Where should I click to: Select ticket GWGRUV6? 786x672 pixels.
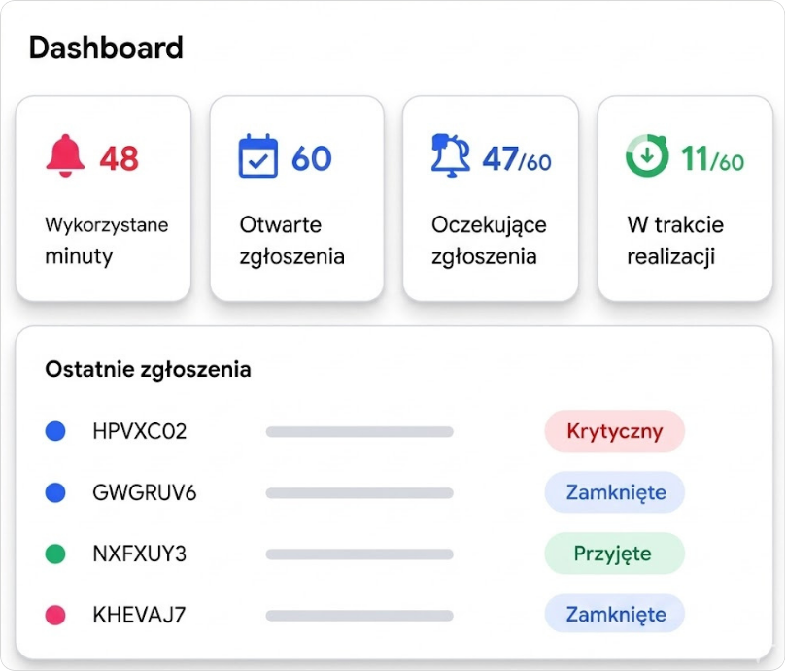coord(145,492)
